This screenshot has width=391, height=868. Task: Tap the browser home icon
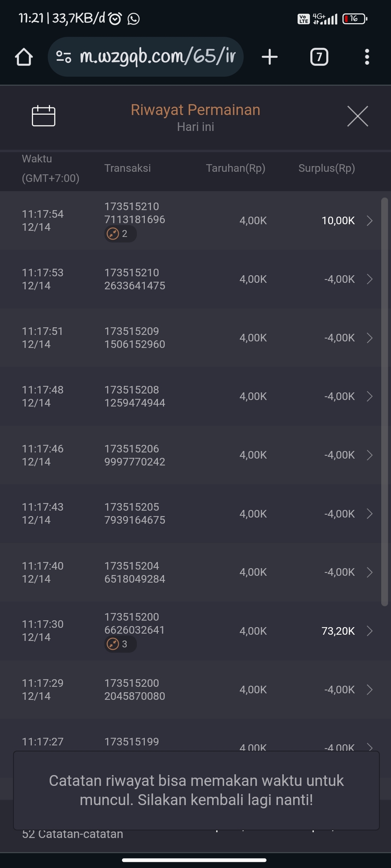tap(24, 57)
